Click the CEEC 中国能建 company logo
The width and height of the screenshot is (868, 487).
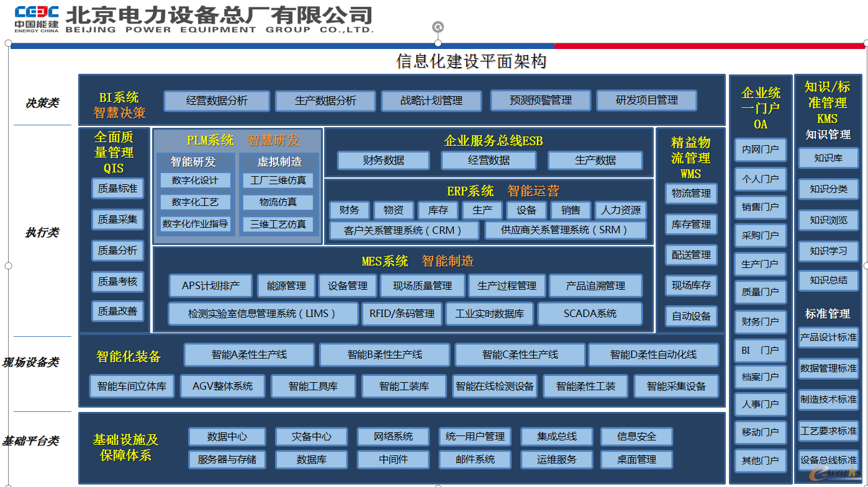37,19
